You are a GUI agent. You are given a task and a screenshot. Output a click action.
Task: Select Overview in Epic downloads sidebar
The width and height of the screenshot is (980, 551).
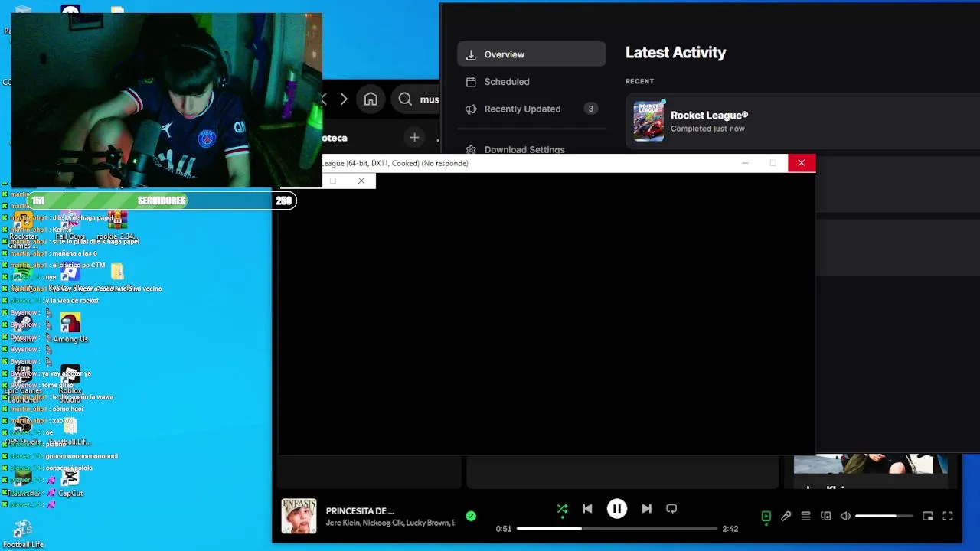point(531,54)
